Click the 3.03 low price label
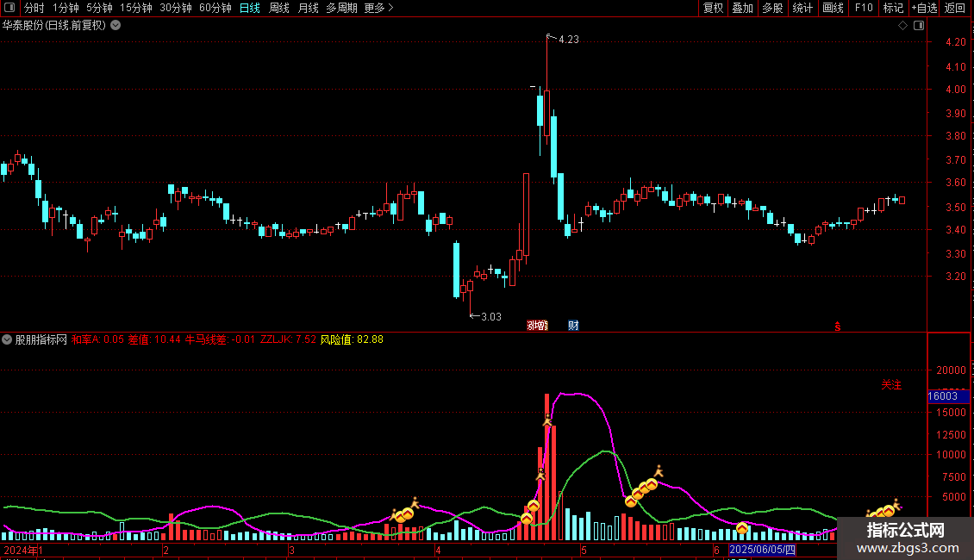Image resolution: width=974 pixels, height=560 pixels. click(x=490, y=317)
